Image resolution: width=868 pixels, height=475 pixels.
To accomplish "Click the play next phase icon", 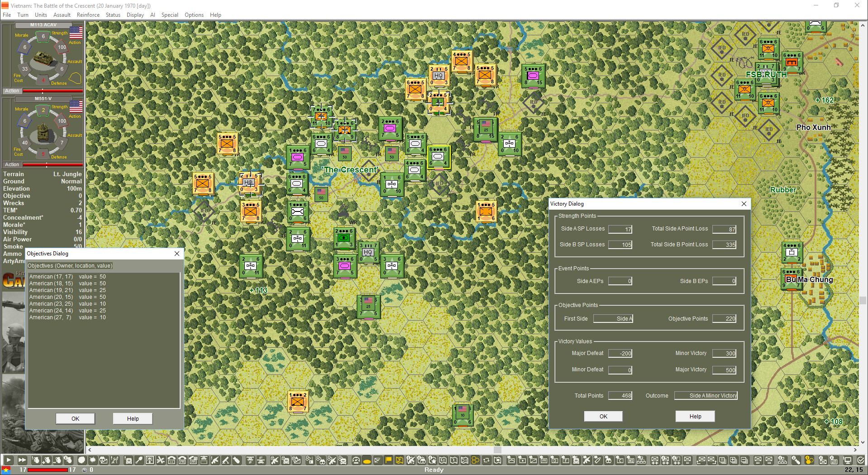I will pos(9,460).
